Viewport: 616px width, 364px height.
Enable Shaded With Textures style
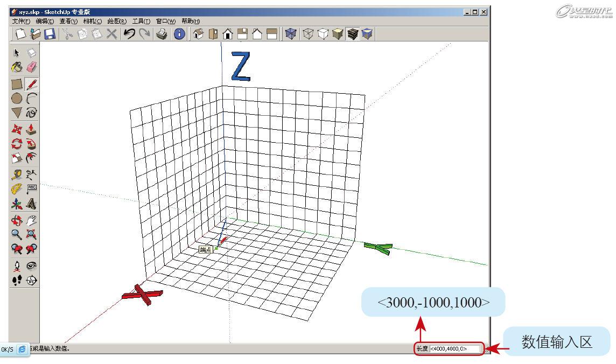click(352, 34)
